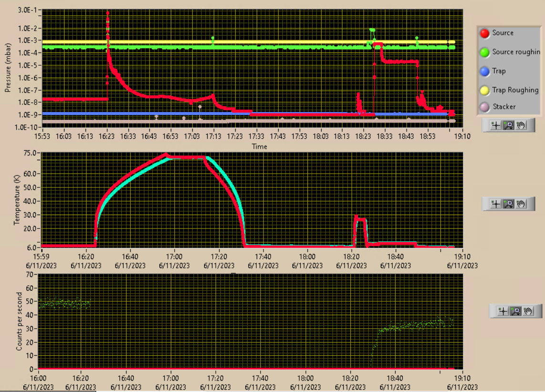Click the 'Pressure (mbar)' axis label
Viewport: 545px width, 392px height.
coord(8,68)
